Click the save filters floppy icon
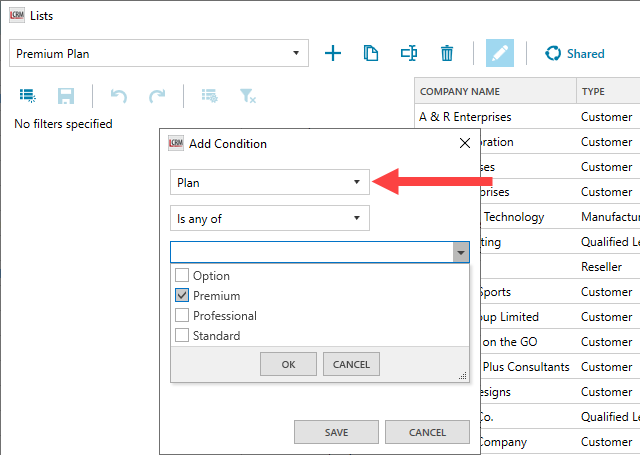This screenshot has height=455, width=640. click(x=66, y=96)
